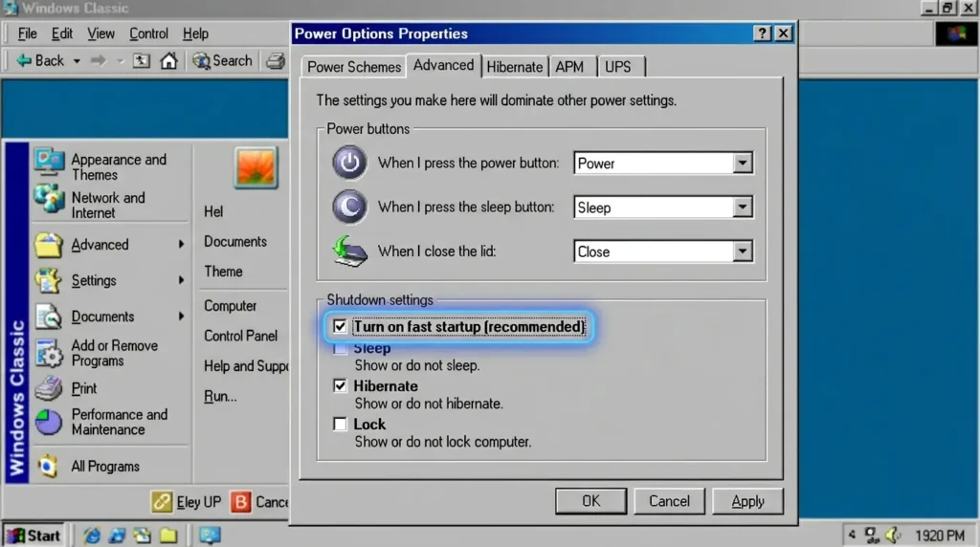Click the desktop monitor icon in the taskbar
The width and height of the screenshot is (980, 547).
(x=210, y=536)
